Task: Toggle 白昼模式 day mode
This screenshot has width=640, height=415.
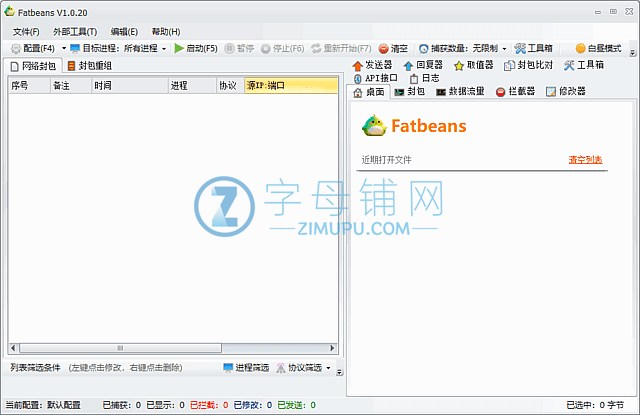Action: point(598,48)
